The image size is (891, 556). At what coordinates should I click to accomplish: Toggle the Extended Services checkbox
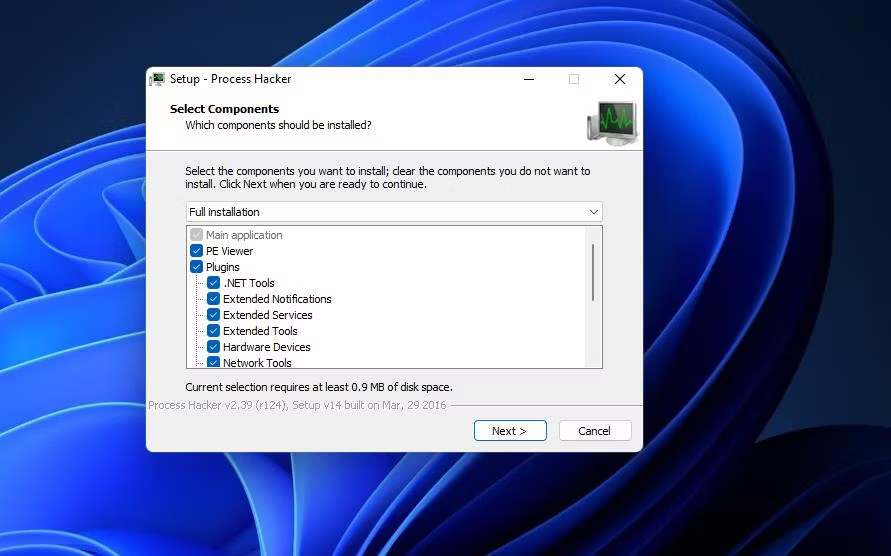point(214,314)
